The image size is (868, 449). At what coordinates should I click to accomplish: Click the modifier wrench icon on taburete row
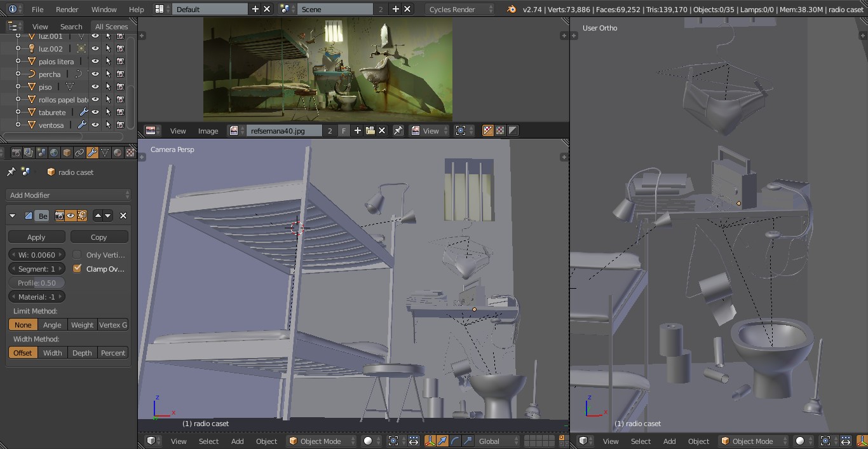pos(83,112)
